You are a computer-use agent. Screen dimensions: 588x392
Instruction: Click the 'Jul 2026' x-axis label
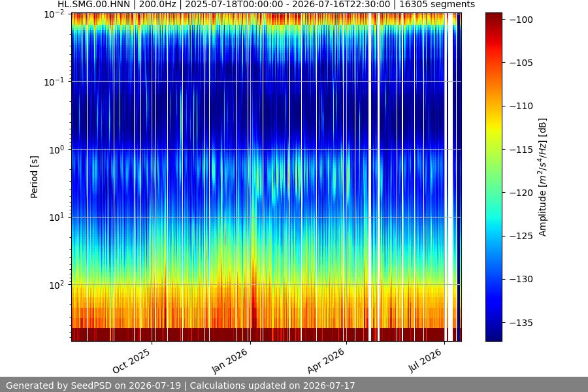pos(425,361)
